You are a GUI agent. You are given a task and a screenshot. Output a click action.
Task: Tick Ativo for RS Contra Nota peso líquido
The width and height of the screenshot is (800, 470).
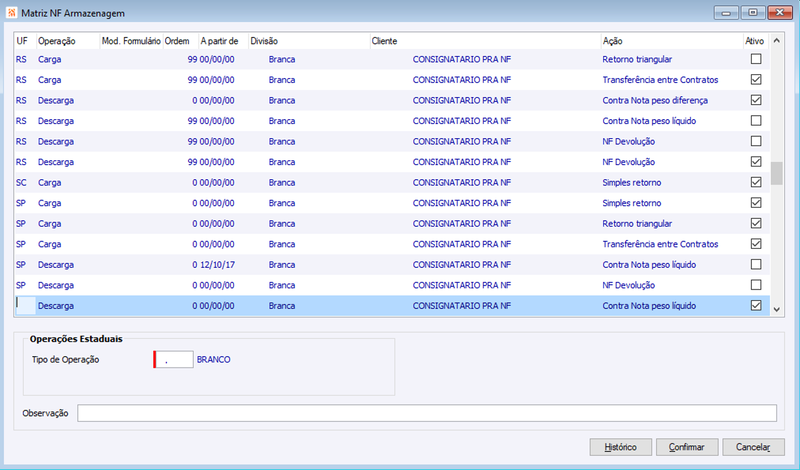click(x=756, y=120)
